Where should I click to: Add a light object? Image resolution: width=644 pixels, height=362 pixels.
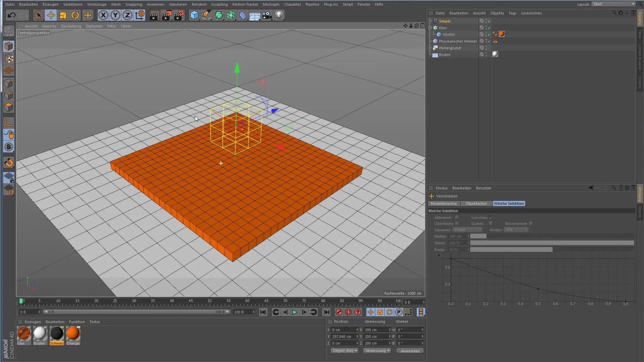pyautogui.click(x=279, y=15)
